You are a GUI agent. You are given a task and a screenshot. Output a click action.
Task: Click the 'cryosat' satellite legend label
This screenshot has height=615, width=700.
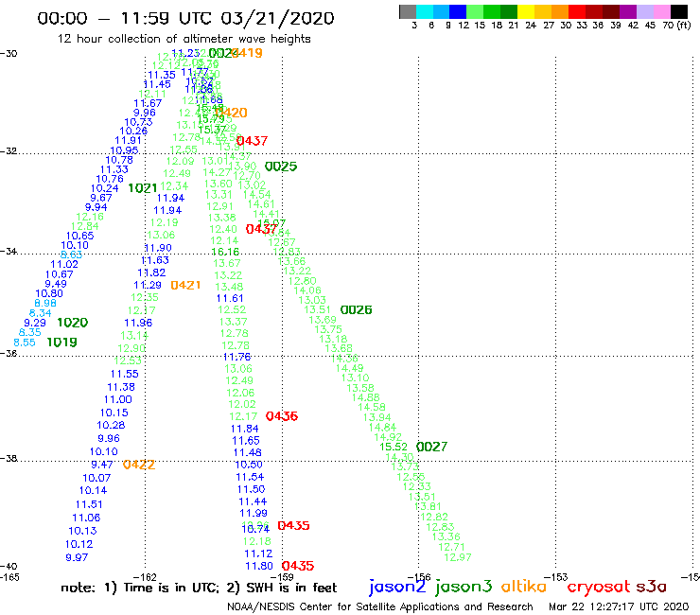pos(598,587)
